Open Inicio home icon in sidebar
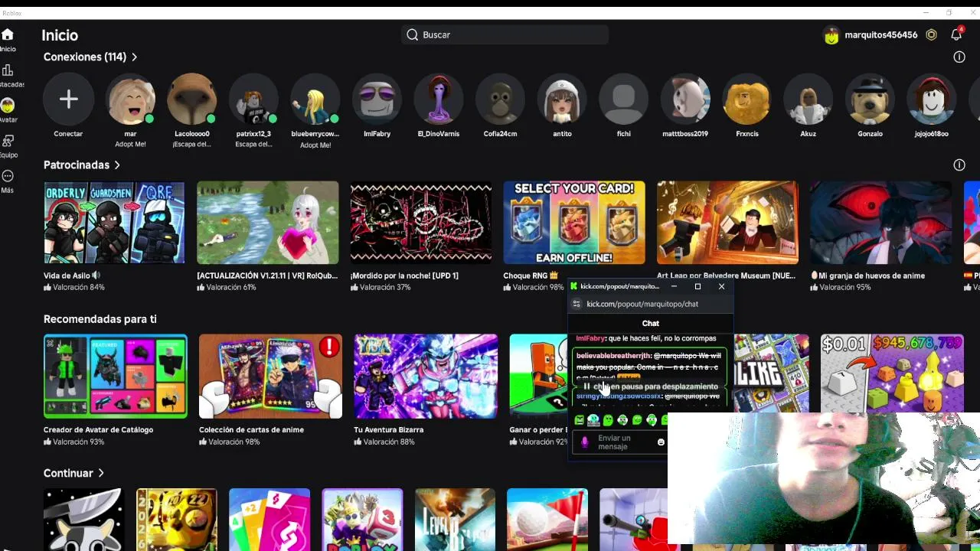This screenshot has width=980, height=551. pos(8,35)
